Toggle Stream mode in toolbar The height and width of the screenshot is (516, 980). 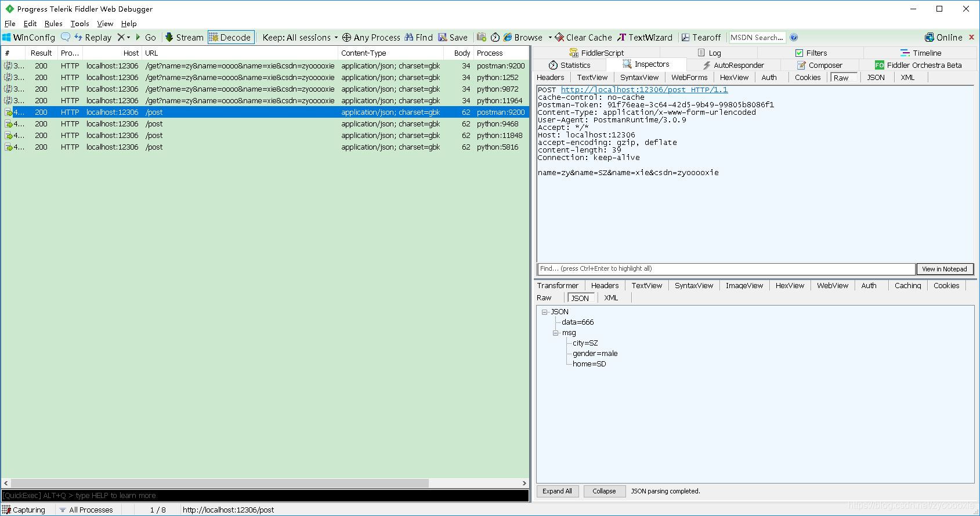pyautogui.click(x=184, y=37)
